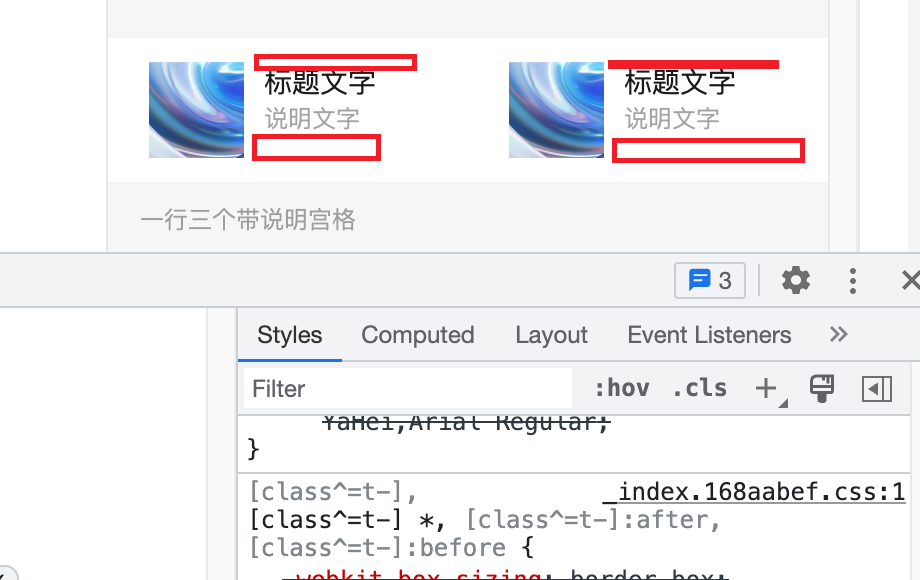This screenshot has height=580, width=920.
Task: Expand hidden tabs with the double-arrow
Action: [838, 335]
